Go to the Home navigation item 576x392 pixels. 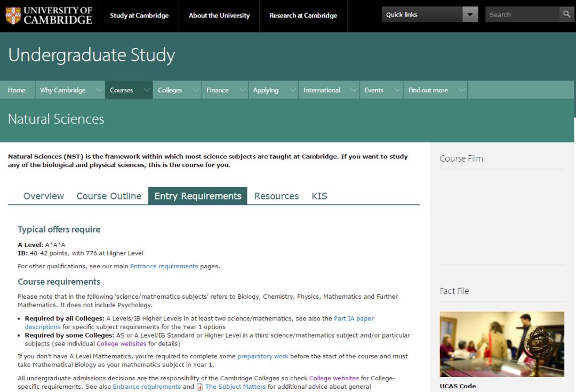(x=17, y=90)
